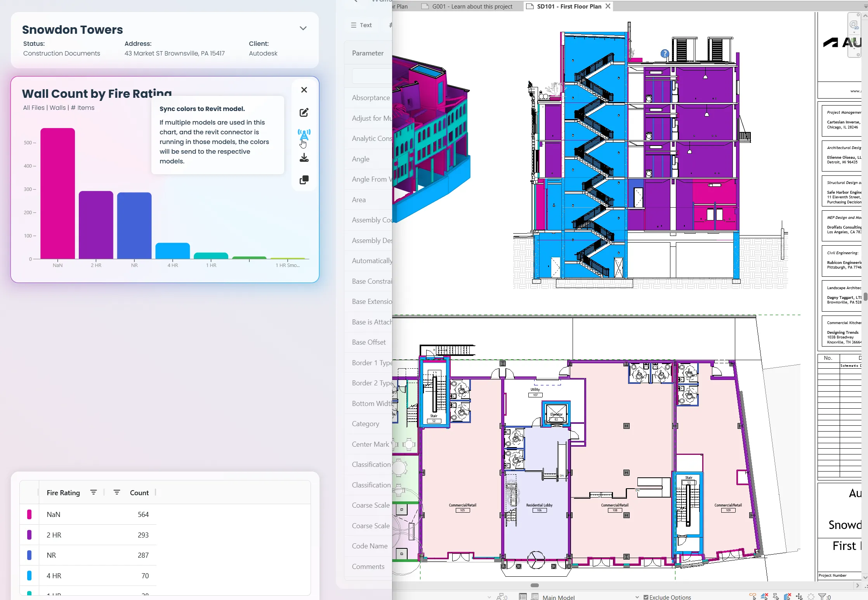Screen dimensions: 868x600
Task: Click the duplicate chart icon
Action: (304, 180)
